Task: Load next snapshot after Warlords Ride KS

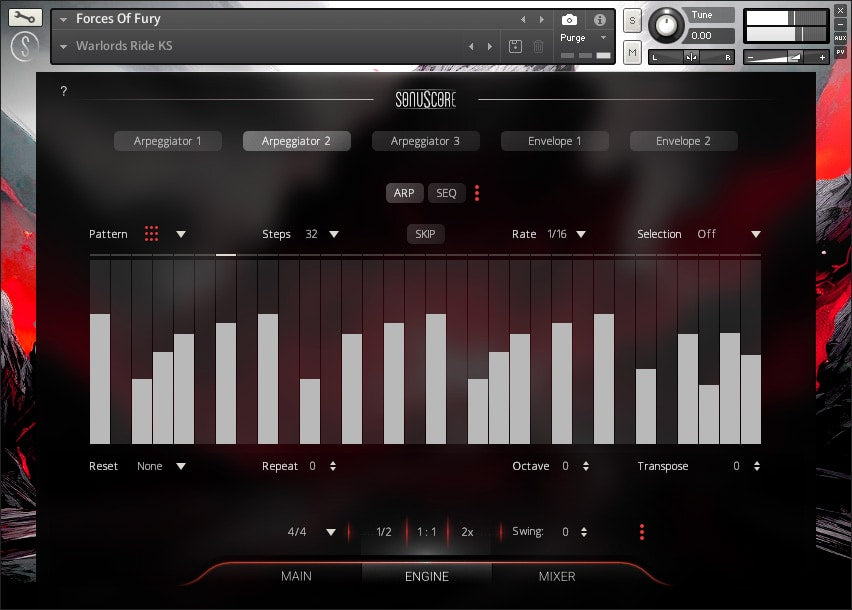Action: [490, 47]
